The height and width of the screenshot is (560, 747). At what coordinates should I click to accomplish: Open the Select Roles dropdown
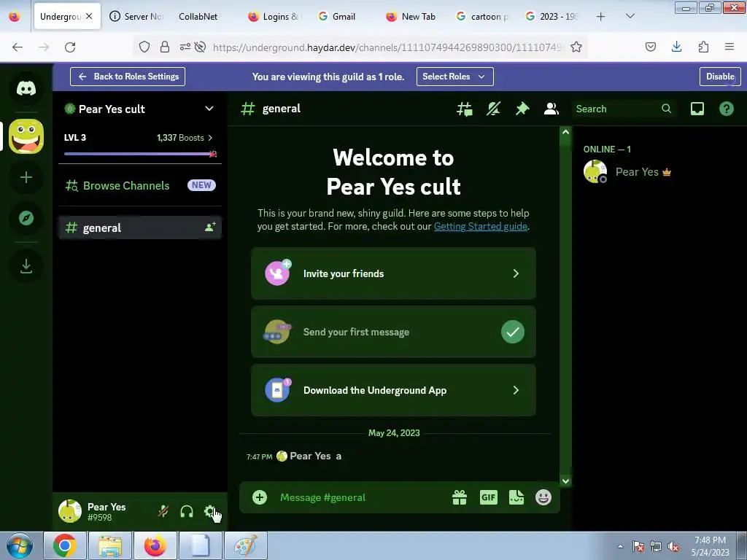455,77
